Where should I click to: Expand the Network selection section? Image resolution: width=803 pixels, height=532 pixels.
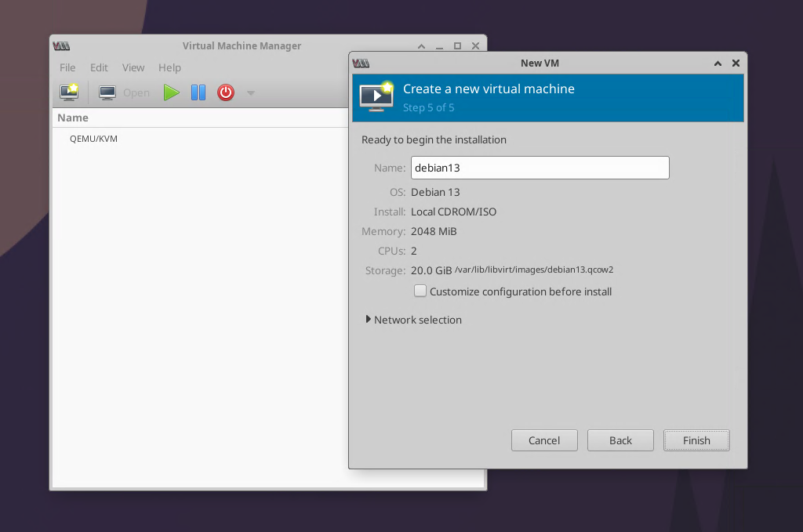click(369, 320)
